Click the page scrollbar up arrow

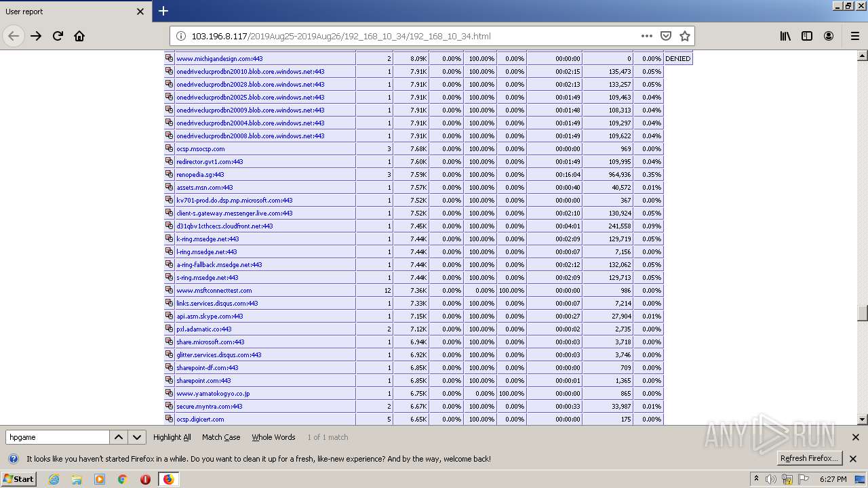click(863, 56)
